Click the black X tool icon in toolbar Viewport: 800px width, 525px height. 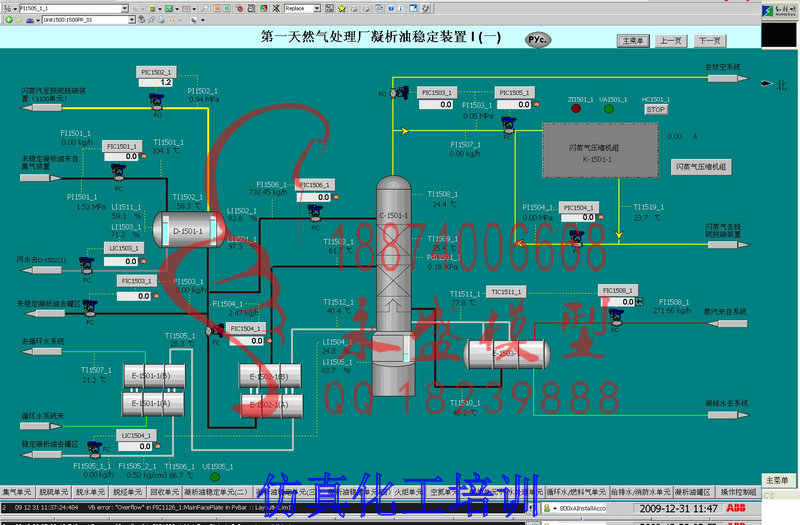click(276, 9)
